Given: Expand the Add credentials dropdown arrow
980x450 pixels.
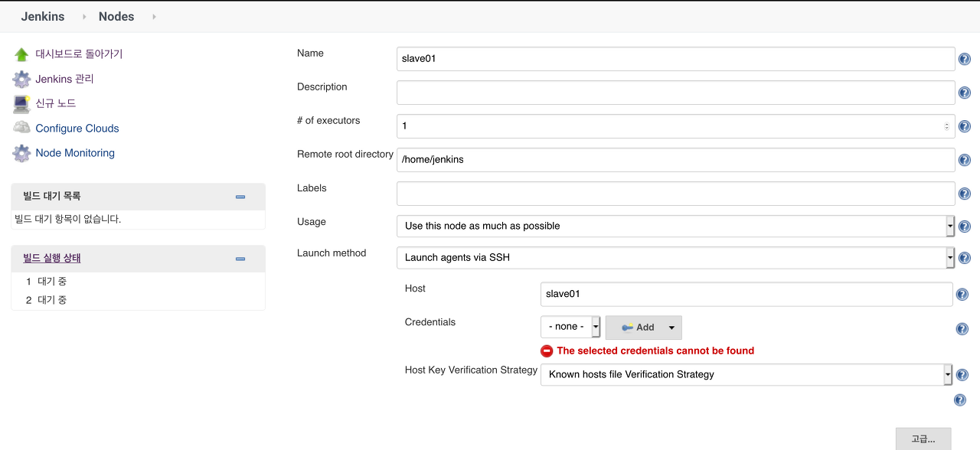Looking at the screenshot, I should (x=671, y=328).
